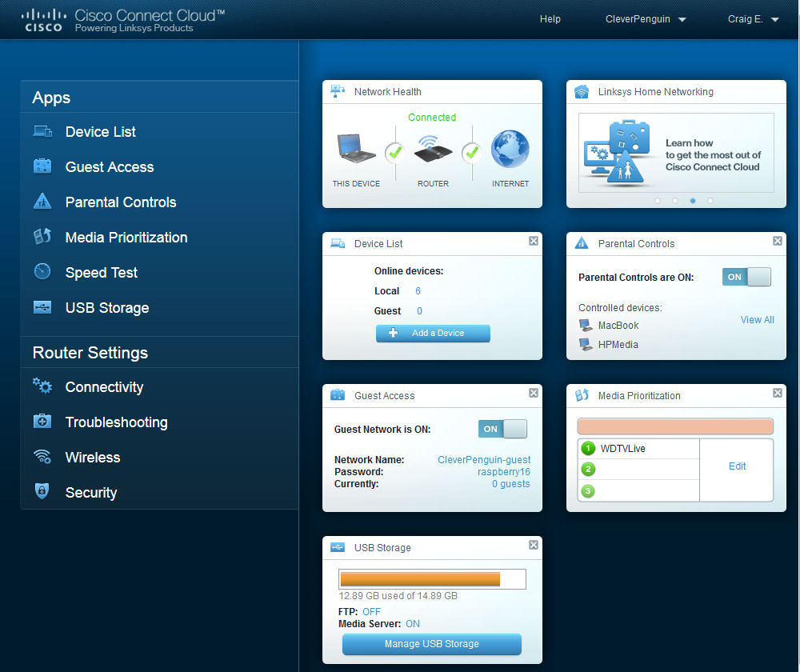Click Edit link in Media Prioritization
Viewport: 800px width, 672px height.
tap(737, 466)
